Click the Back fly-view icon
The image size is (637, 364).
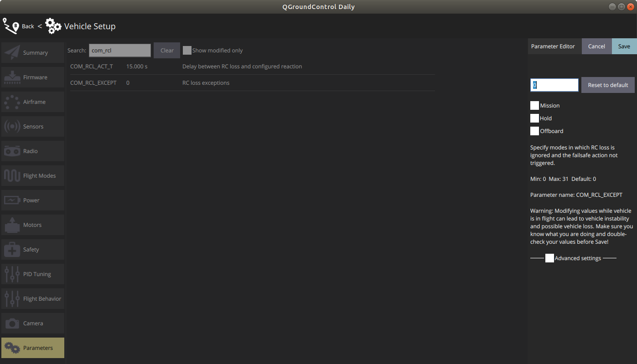tap(11, 26)
